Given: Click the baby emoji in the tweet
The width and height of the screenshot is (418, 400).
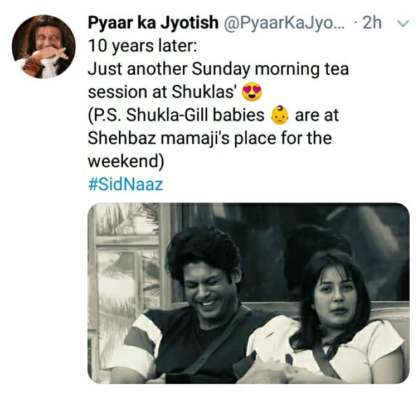Looking at the screenshot, I should pos(279,115).
